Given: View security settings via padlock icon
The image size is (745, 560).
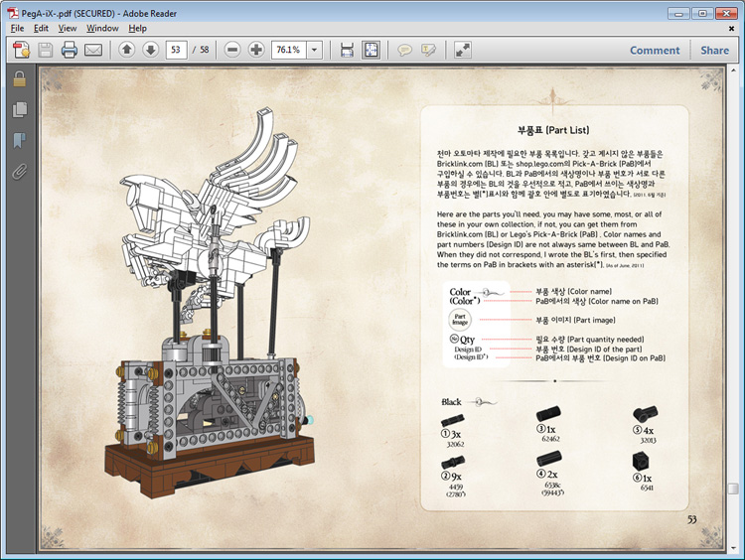Looking at the screenshot, I should [x=19, y=80].
